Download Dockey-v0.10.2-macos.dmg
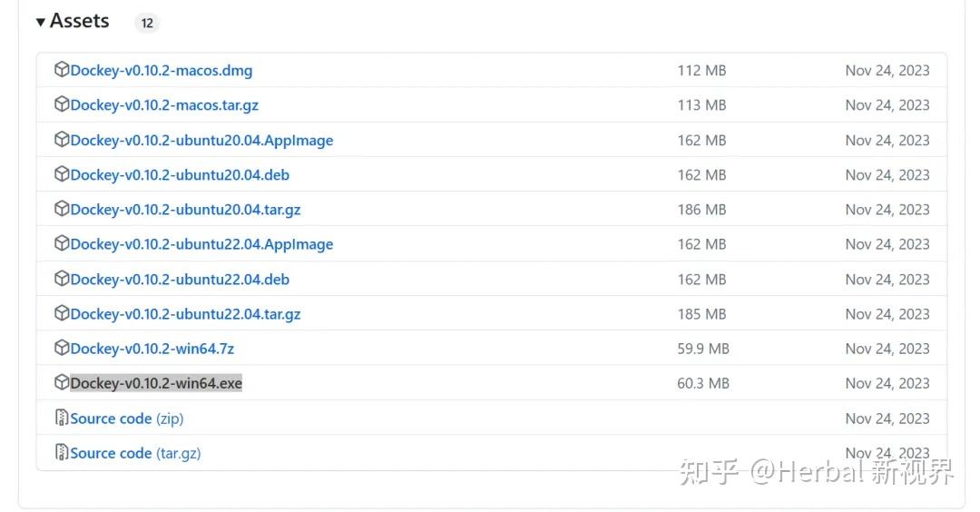The image size is (980, 512). (162, 70)
